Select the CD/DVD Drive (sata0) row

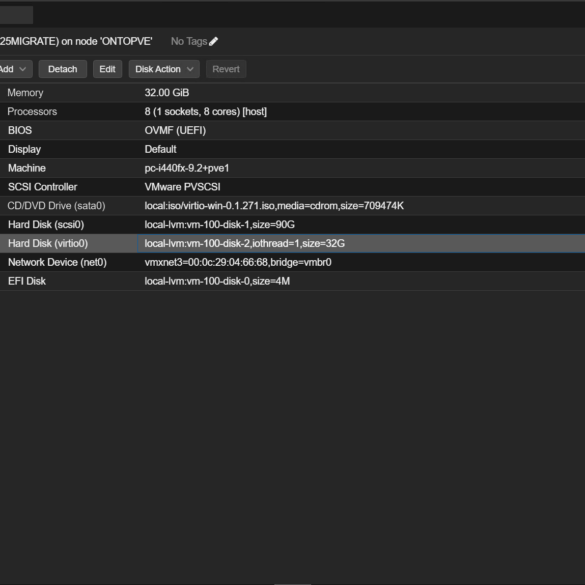point(292,206)
